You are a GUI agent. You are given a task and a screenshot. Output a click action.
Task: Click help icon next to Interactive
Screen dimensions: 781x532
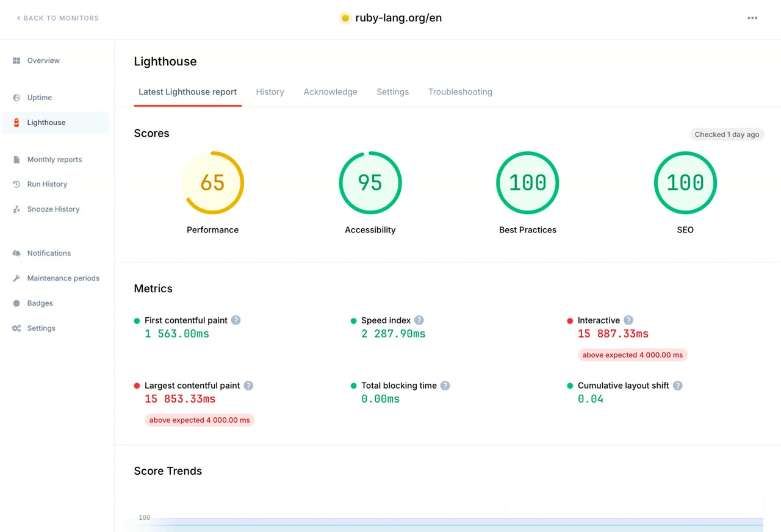tap(628, 320)
